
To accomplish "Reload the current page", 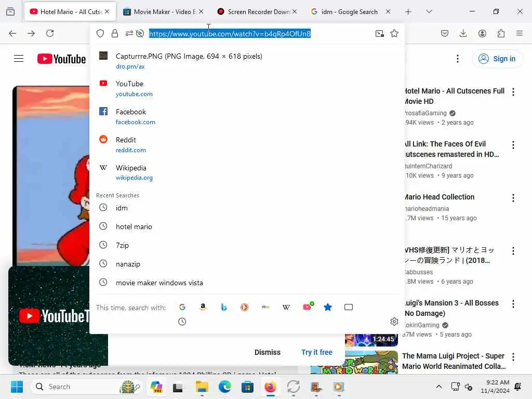I will (x=50, y=33).
